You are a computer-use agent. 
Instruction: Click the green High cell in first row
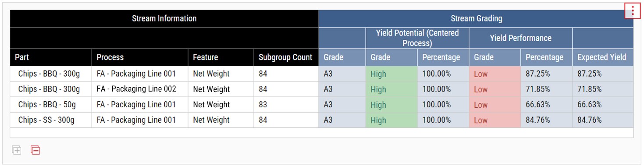[x=391, y=74]
